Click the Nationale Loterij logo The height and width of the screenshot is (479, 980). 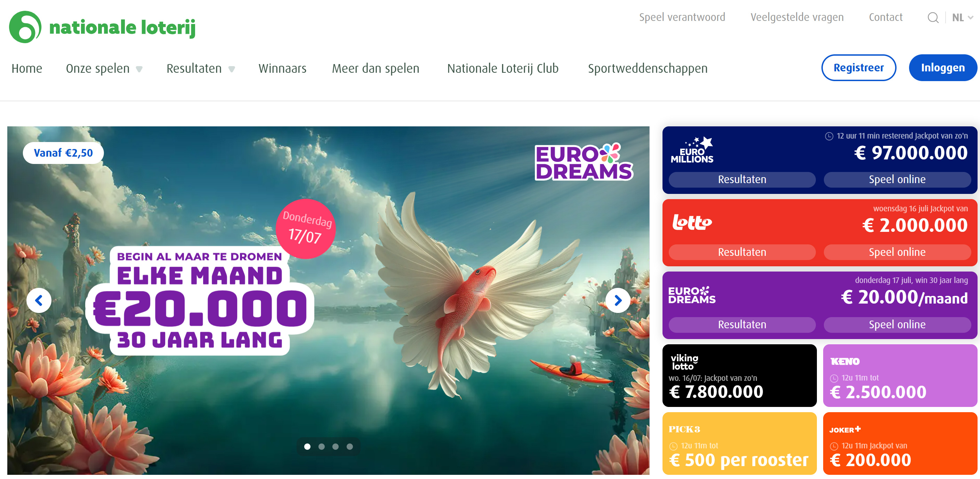pos(102,27)
